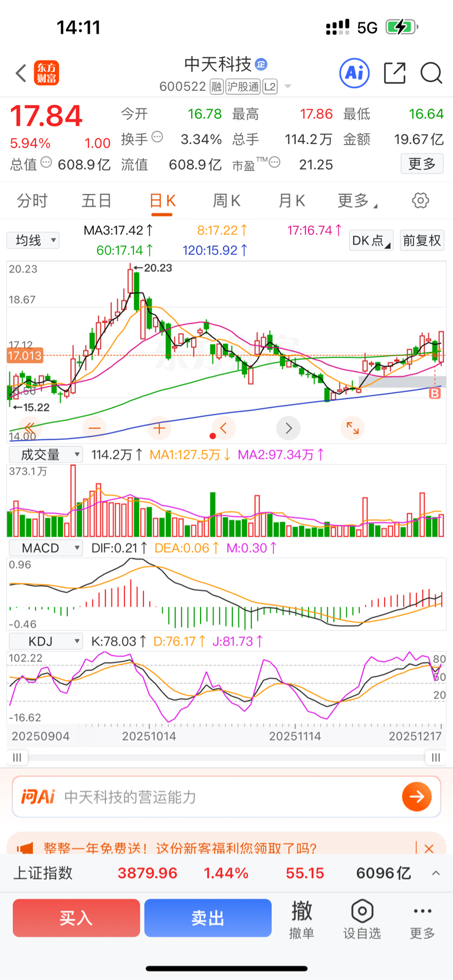Close the promo banner X
This screenshot has height=980, width=453.
[429, 849]
